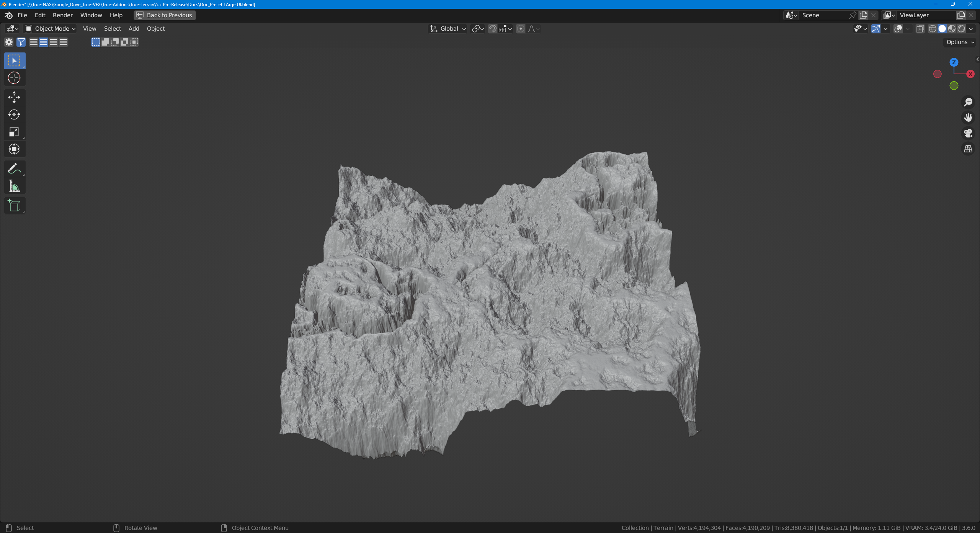Screen dimensions: 980x533
Task: Toggle X-ray mode in header
Action: pyautogui.click(x=920, y=29)
